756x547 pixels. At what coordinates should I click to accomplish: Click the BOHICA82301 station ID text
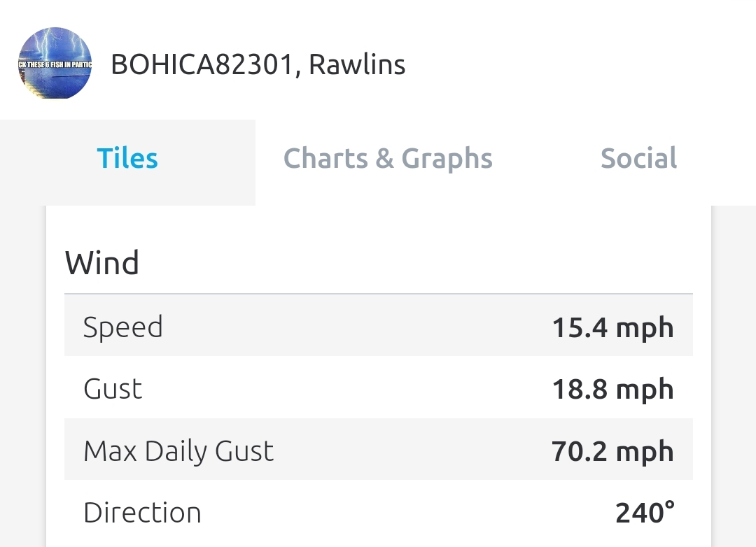pyautogui.click(x=202, y=65)
